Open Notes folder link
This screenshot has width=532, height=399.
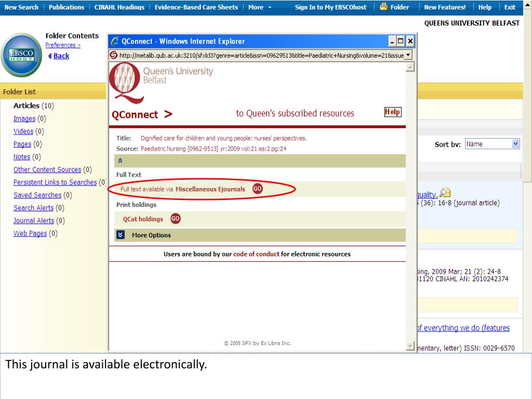[22, 157]
